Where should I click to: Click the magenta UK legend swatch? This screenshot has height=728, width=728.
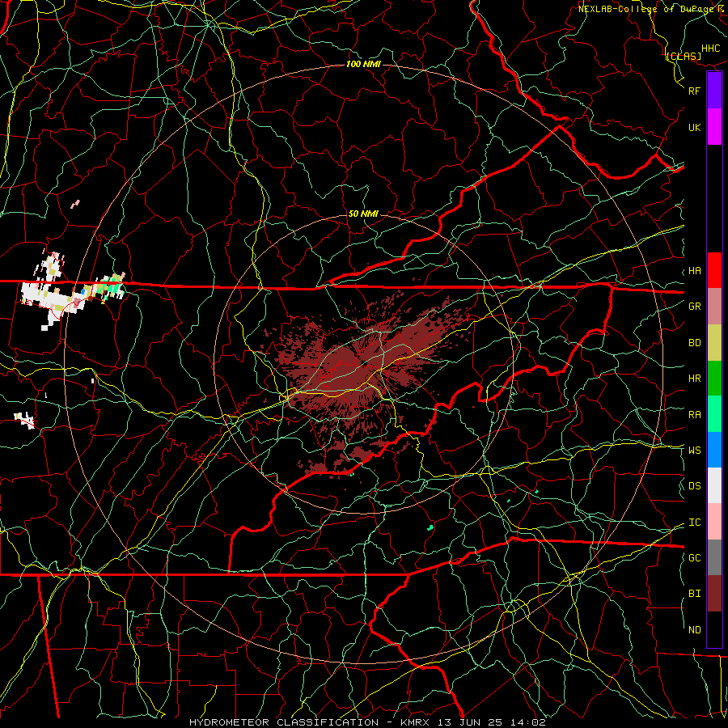[714, 127]
